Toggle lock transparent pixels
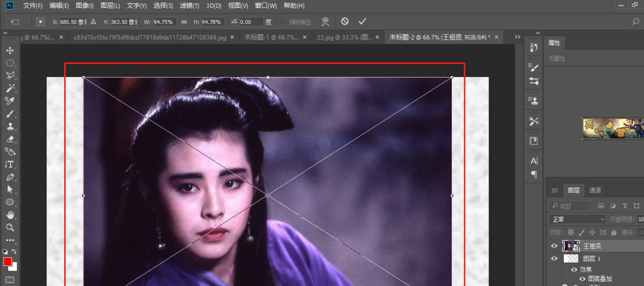Viewport: 644px width, 286px height. point(571,232)
